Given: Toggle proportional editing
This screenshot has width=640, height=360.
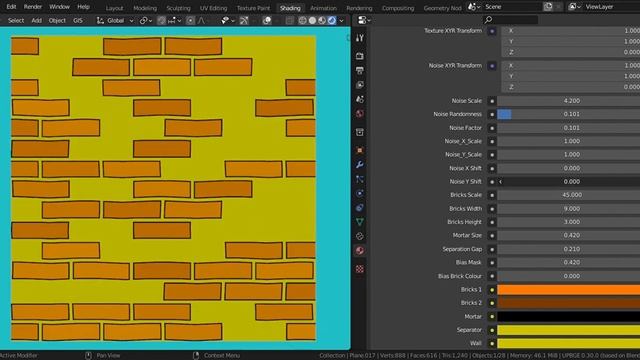Looking at the screenshot, I should tap(190, 20).
